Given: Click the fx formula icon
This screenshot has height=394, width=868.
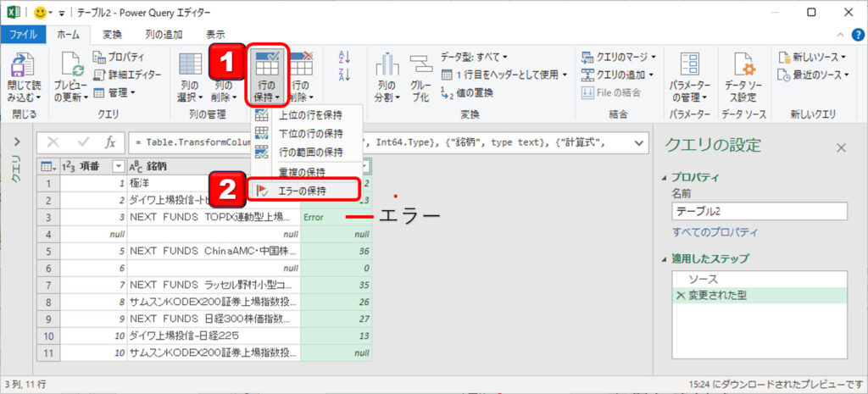Looking at the screenshot, I should tap(111, 142).
